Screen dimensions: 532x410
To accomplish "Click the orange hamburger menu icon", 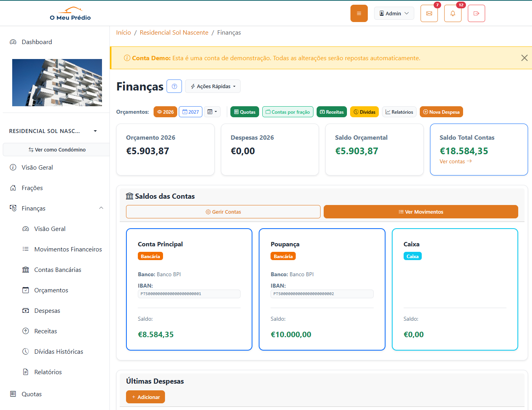I will [359, 13].
